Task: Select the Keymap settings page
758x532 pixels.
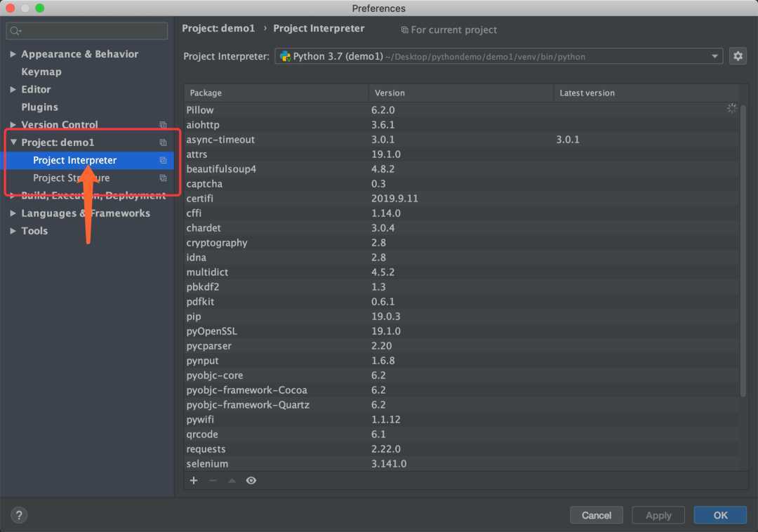Action: point(41,72)
